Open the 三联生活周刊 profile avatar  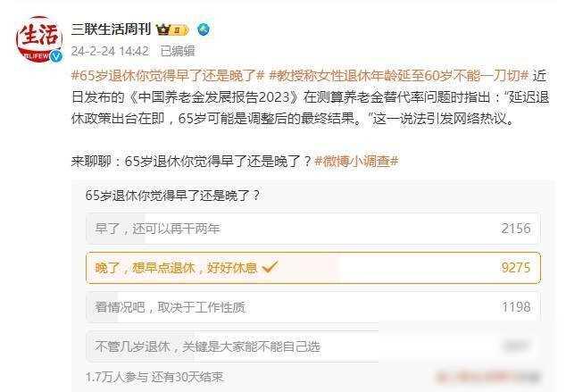pyautogui.click(x=39, y=38)
